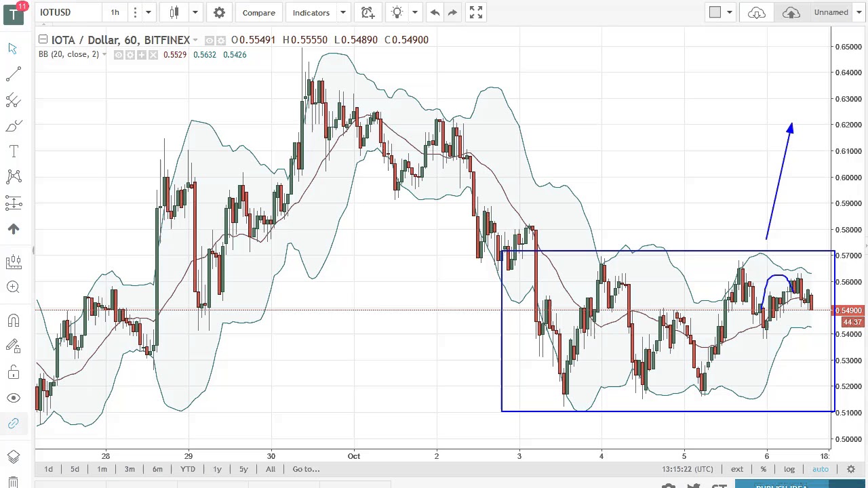
Task: Select the 5d date range tab
Action: coord(75,469)
